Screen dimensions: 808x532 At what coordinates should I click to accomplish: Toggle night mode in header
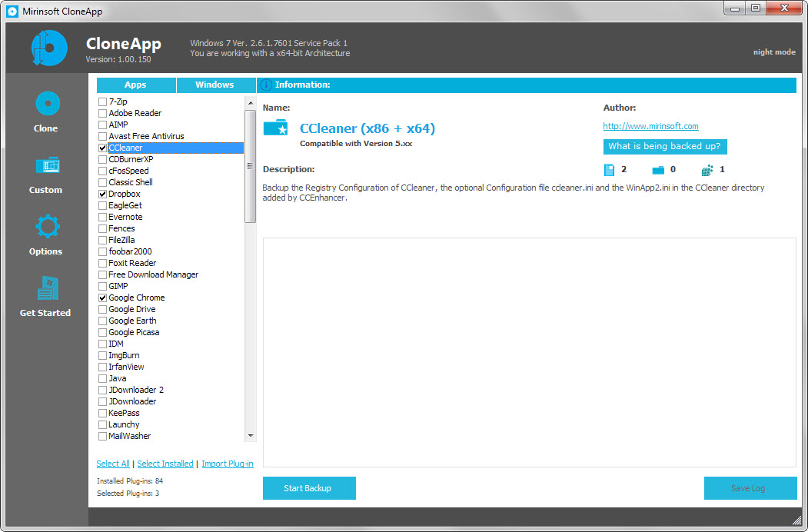(x=774, y=52)
